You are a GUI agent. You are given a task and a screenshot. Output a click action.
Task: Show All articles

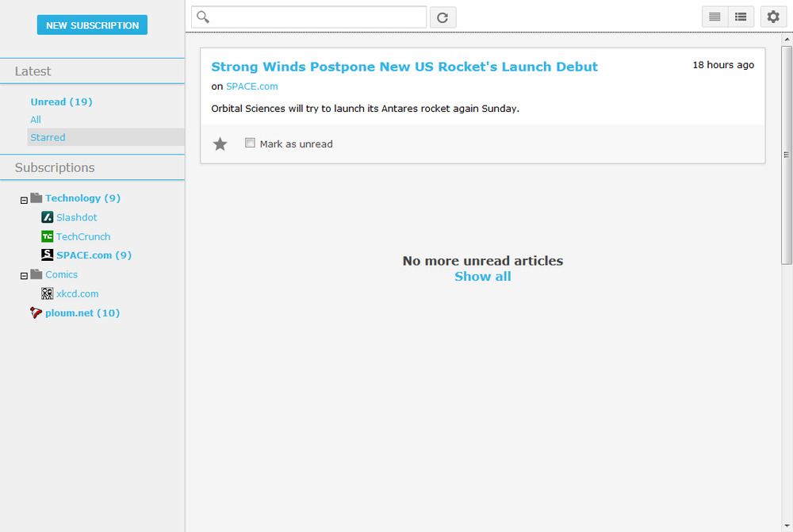pyautogui.click(x=36, y=120)
